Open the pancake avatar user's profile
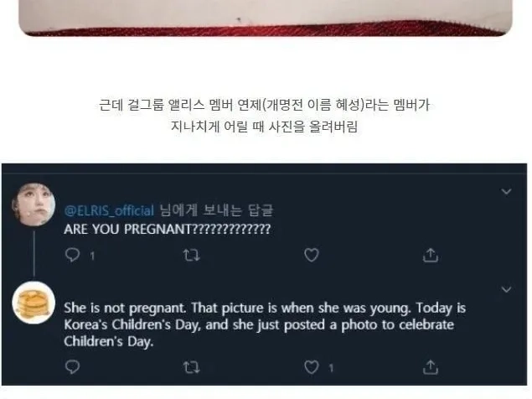This screenshot has width=532, height=399. (34, 303)
